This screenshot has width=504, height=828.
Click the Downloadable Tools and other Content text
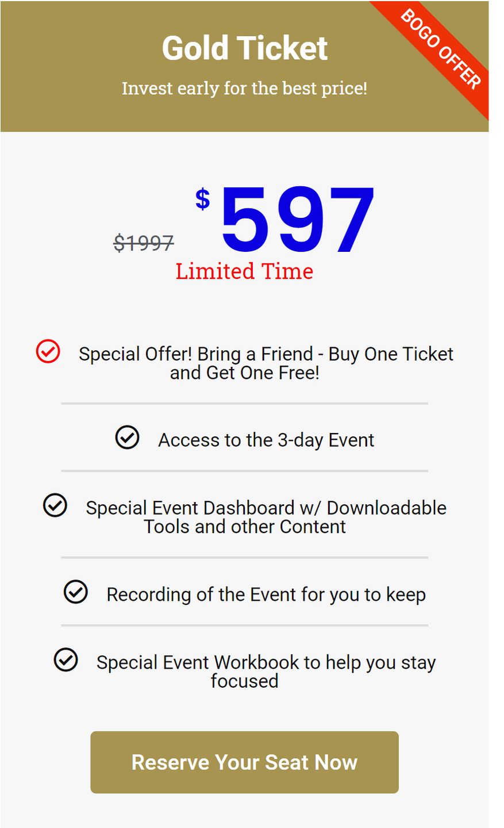[266, 517]
